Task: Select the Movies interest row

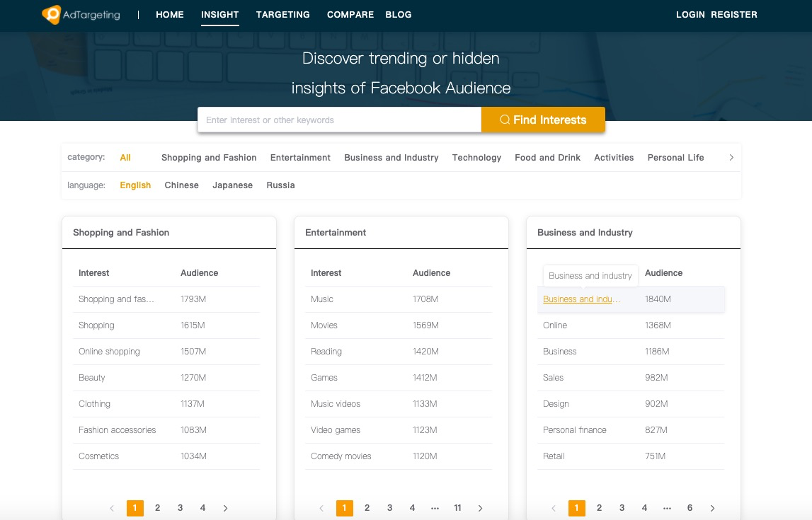Action: tap(399, 325)
